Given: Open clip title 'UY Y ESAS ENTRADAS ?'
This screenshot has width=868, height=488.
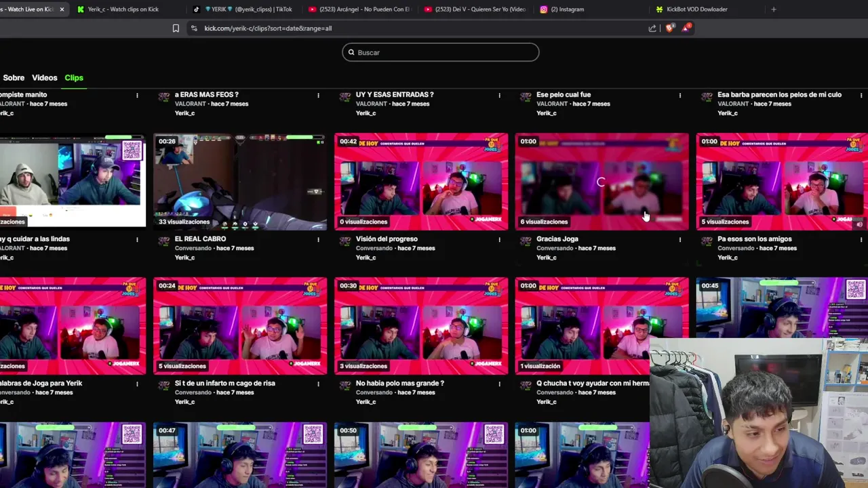Looking at the screenshot, I should tap(395, 95).
